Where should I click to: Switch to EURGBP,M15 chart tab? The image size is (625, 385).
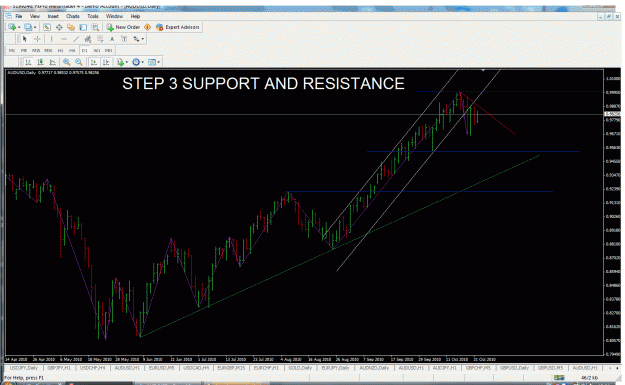point(231,368)
